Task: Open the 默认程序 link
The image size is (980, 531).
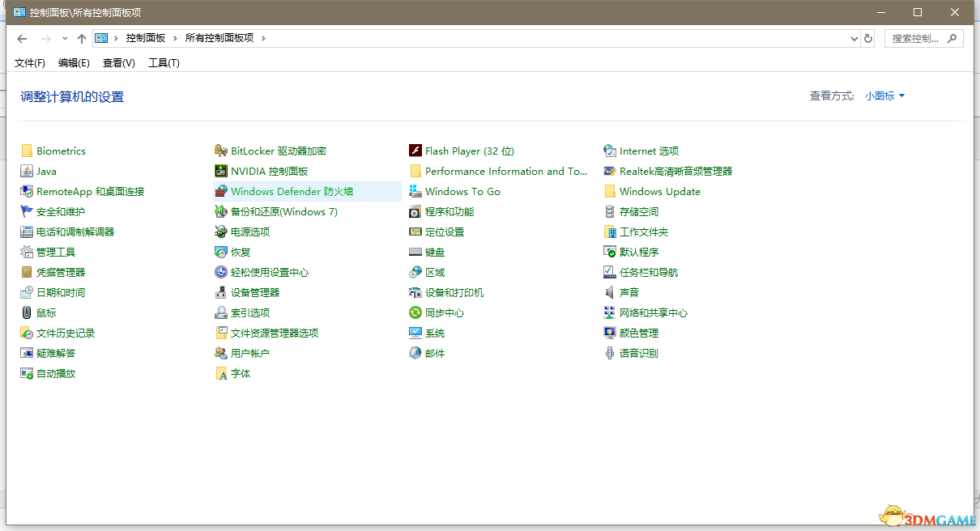Action: coord(639,252)
